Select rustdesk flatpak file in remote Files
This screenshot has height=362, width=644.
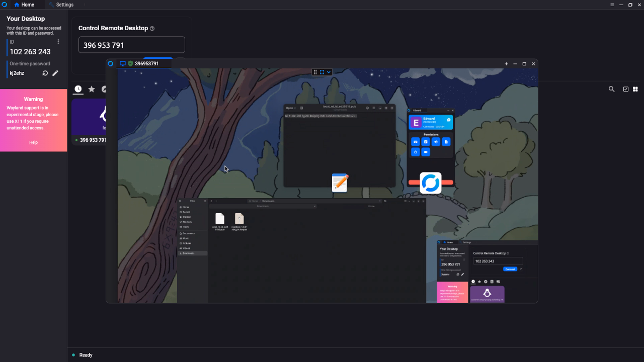click(239, 222)
